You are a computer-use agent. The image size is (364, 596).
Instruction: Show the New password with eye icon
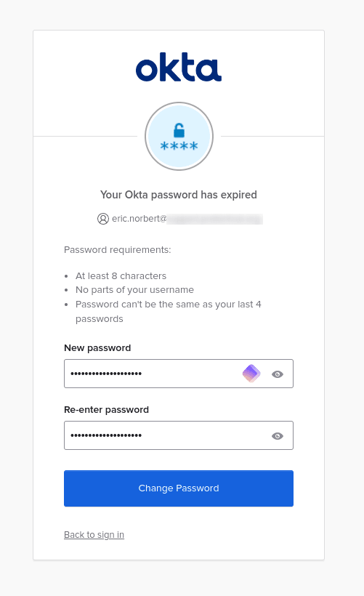click(278, 374)
